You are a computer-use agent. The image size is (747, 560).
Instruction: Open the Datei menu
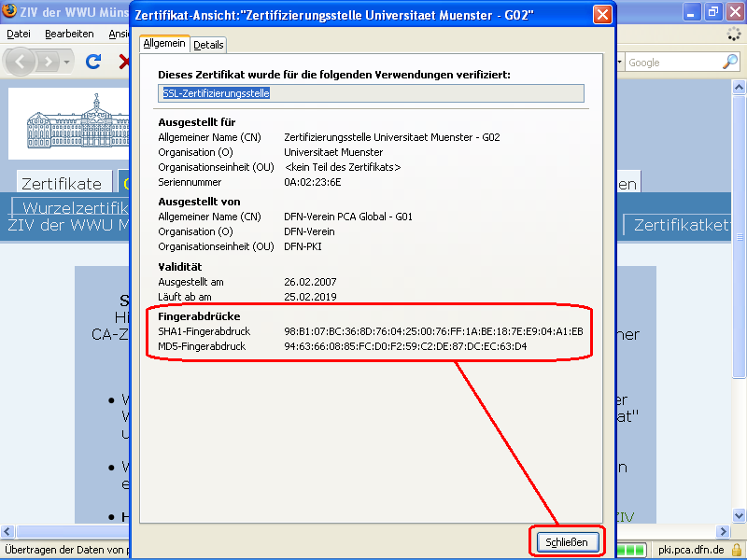click(x=17, y=33)
